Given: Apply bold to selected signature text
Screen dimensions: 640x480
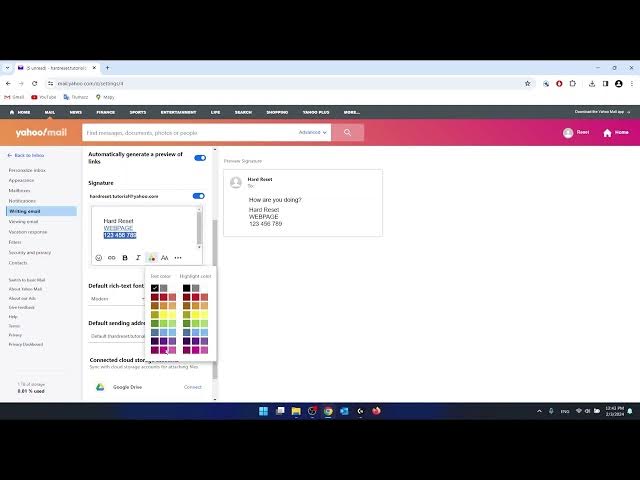Looking at the screenshot, I should pos(125,258).
